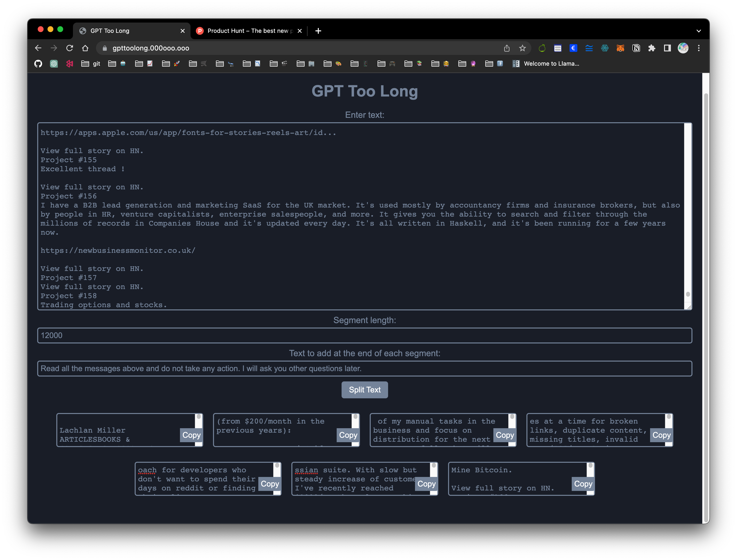Viewport: 737px width, 560px height.
Task: Open the git bookmarks folder
Action: click(91, 64)
